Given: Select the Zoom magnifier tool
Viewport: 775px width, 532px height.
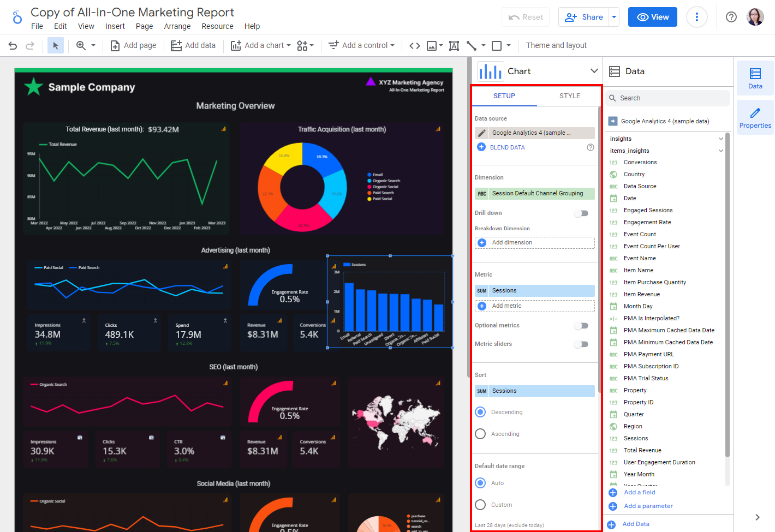Looking at the screenshot, I should pos(81,45).
